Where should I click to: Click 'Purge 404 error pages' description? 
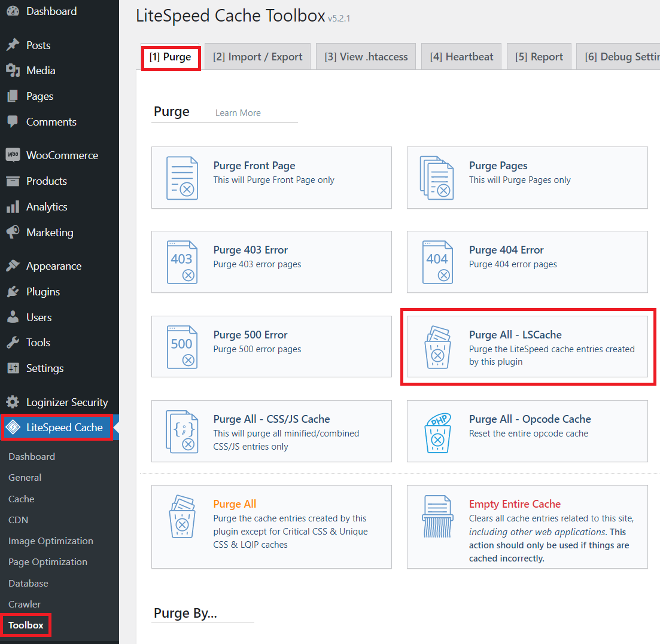[x=513, y=264]
